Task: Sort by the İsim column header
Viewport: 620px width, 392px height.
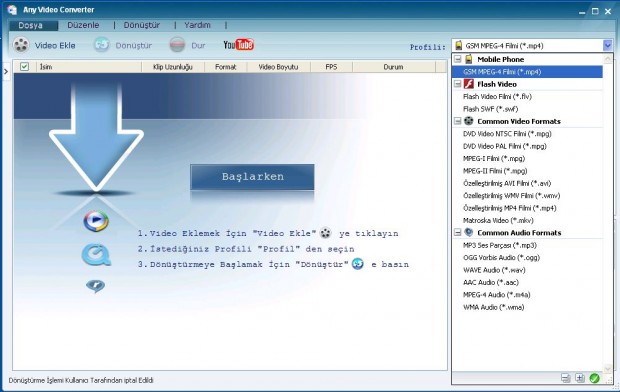Action: pos(89,67)
